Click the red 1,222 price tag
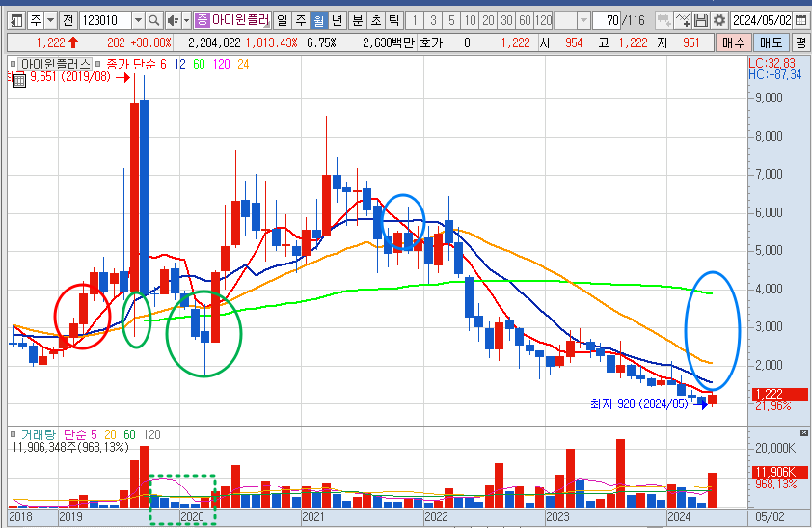The image size is (812, 528). [779, 394]
